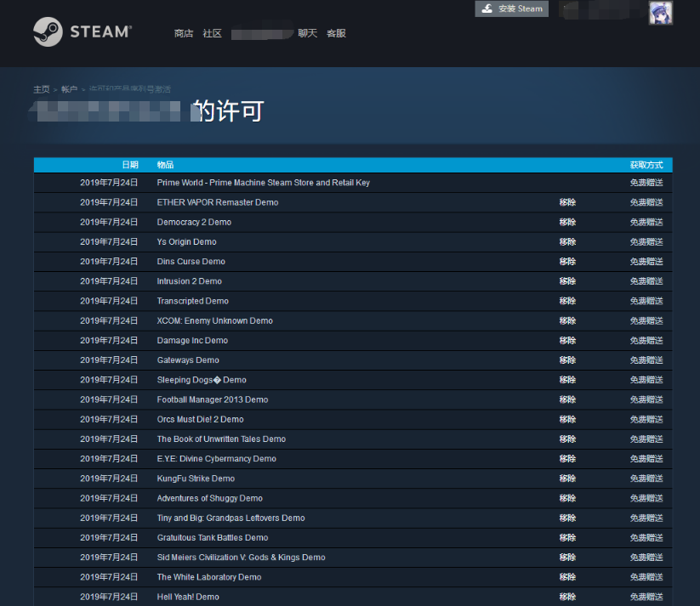Remove Transcripted Demo license
This screenshot has height=606, width=700.
coord(567,301)
